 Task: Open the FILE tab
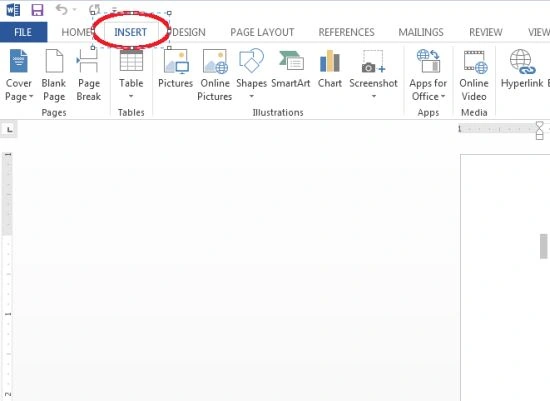click(x=23, y=32)
